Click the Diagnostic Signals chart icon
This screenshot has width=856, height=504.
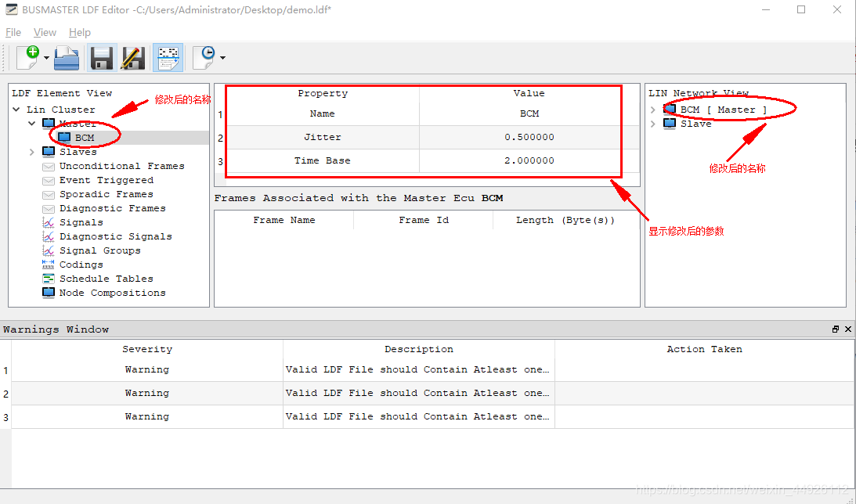point(49,236)
